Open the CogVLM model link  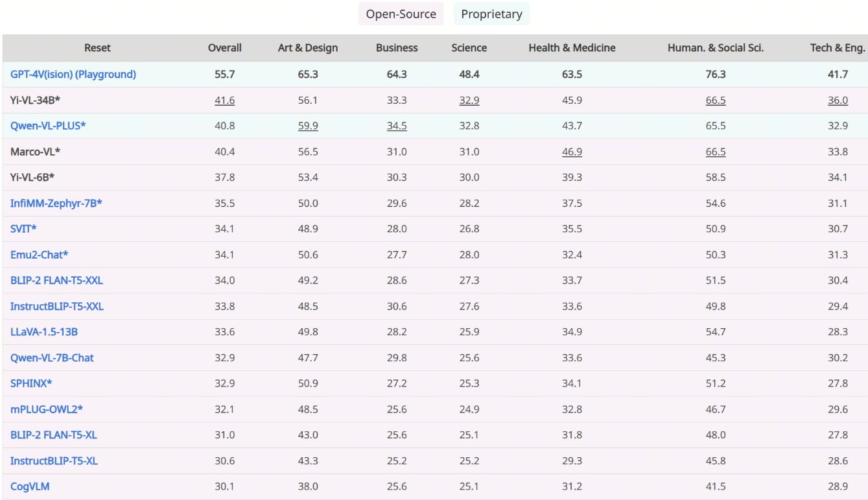tap(30, 486)
